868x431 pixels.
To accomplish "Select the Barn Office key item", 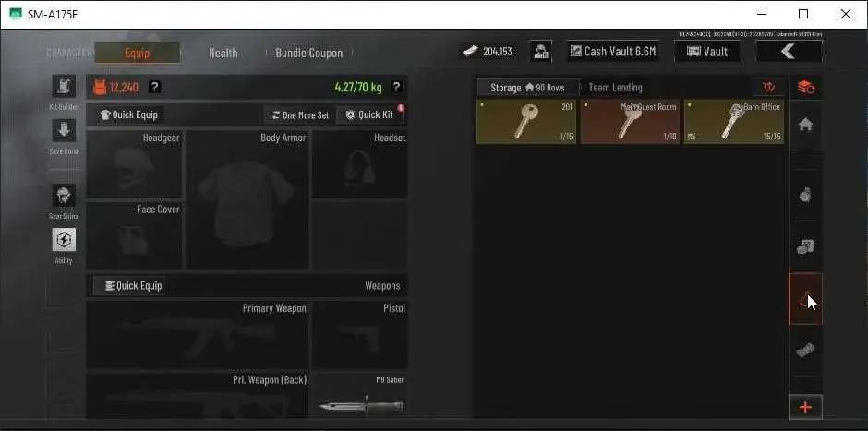I will pyautogui.click(x=734, y=122).
